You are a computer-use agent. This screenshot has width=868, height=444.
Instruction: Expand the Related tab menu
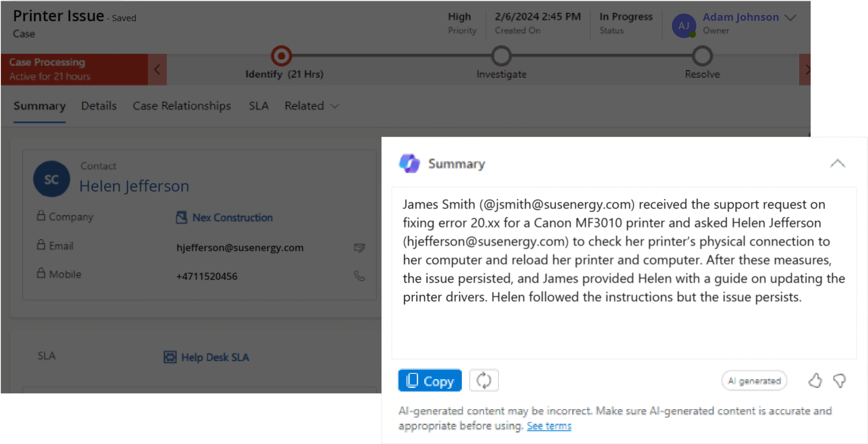[x=312, y=106]
